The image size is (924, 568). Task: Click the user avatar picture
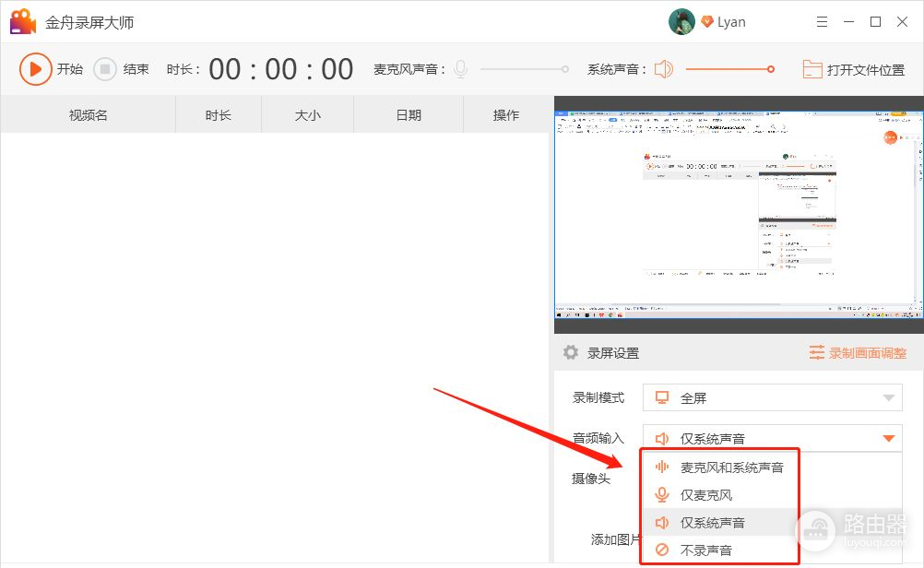681,22
